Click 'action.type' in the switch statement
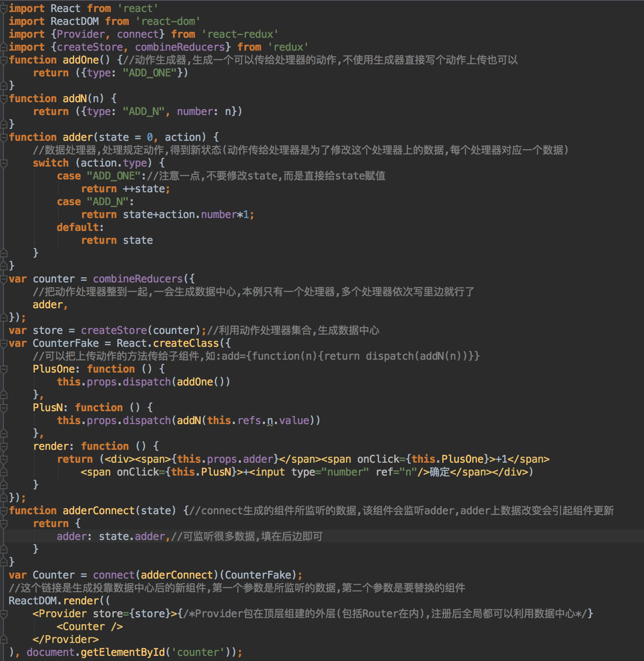 coord(114,163)
